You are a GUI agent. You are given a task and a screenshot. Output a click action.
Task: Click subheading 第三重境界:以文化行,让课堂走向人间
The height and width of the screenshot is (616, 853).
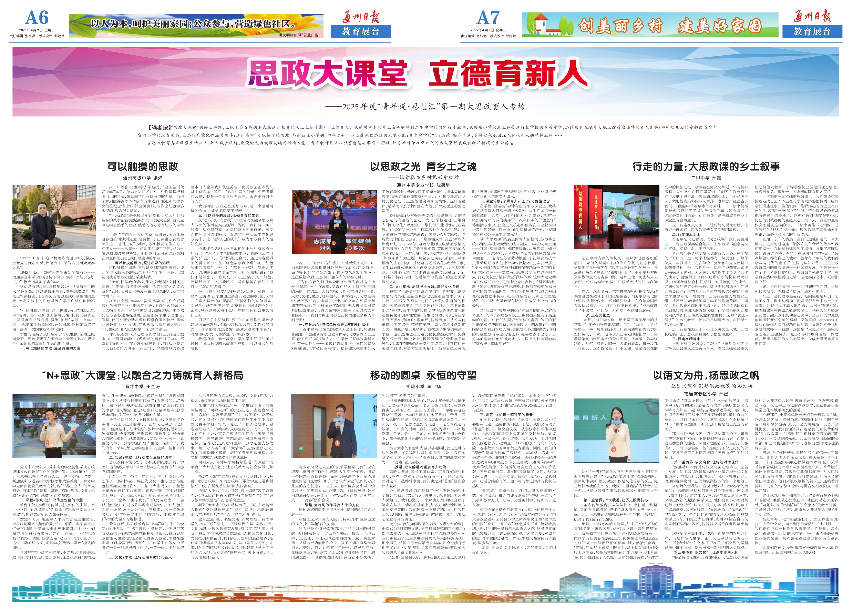pyautogui.click(x=706, y=552)
